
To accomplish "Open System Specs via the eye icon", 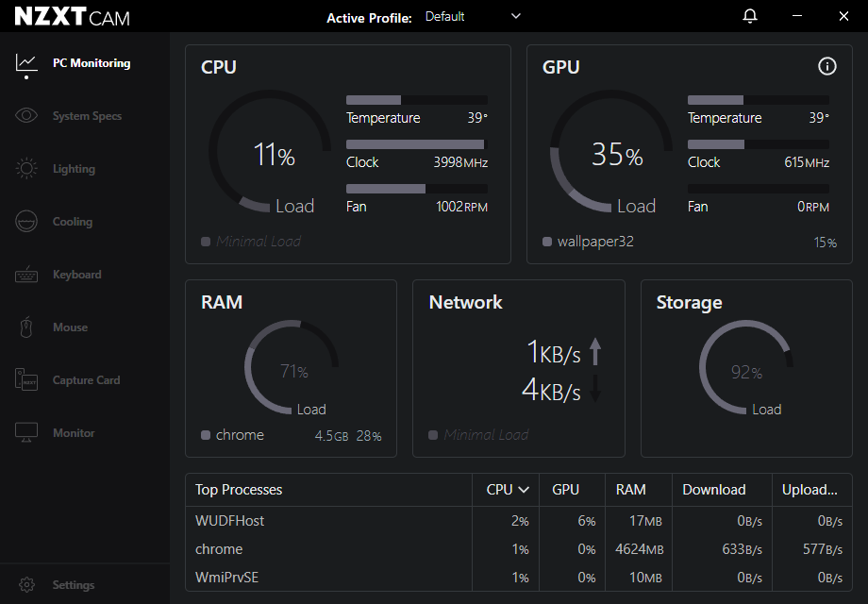I will 26,116.
